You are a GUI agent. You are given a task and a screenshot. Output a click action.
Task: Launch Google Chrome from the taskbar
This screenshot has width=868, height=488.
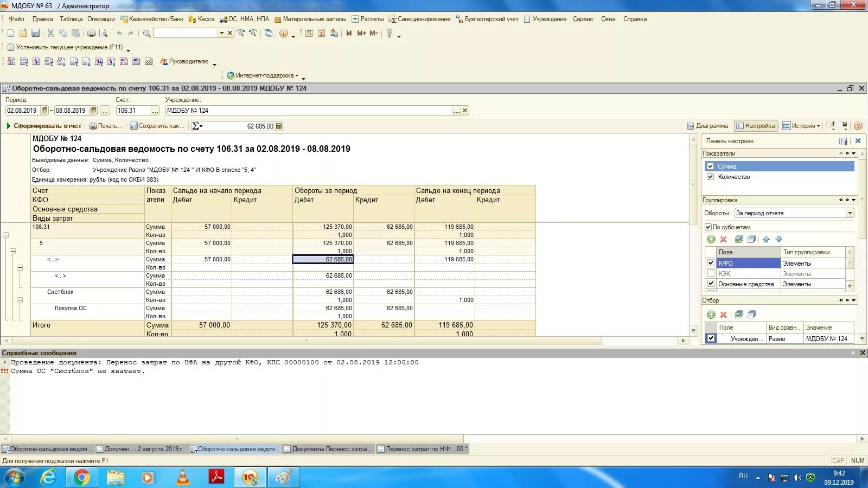pos(82,478)
